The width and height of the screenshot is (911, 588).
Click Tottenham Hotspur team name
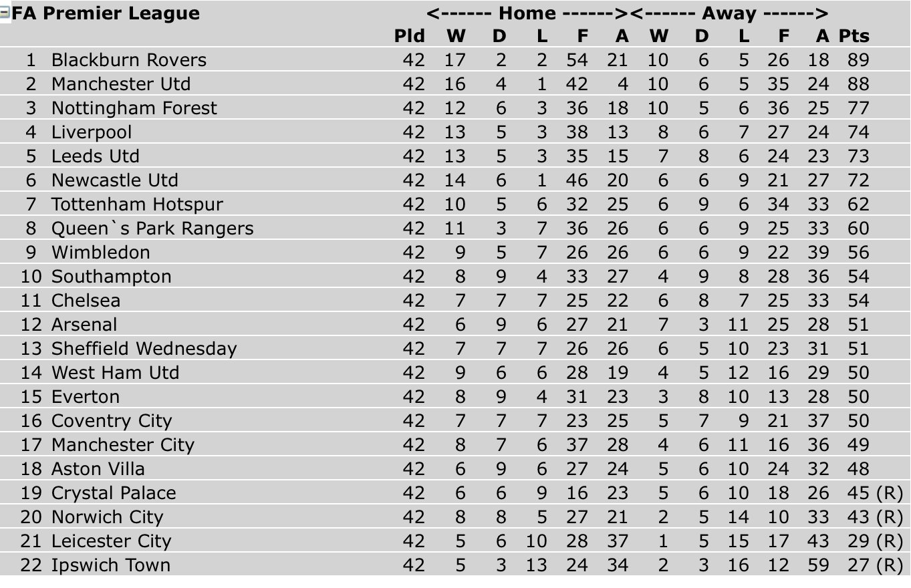(137, 204)
